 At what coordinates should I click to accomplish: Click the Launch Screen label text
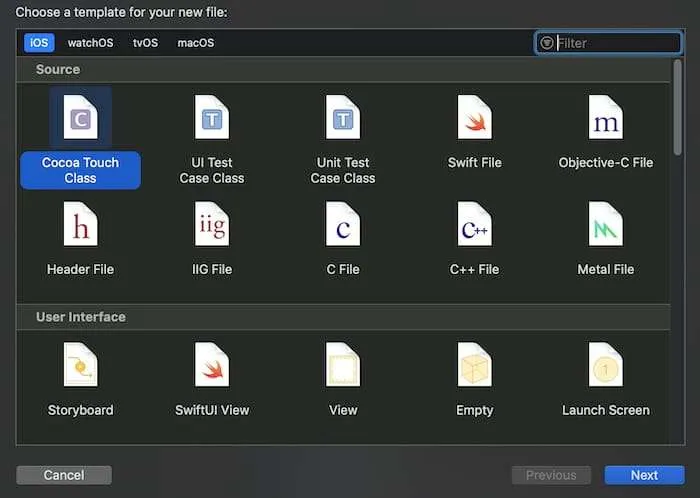click(606, 410)
